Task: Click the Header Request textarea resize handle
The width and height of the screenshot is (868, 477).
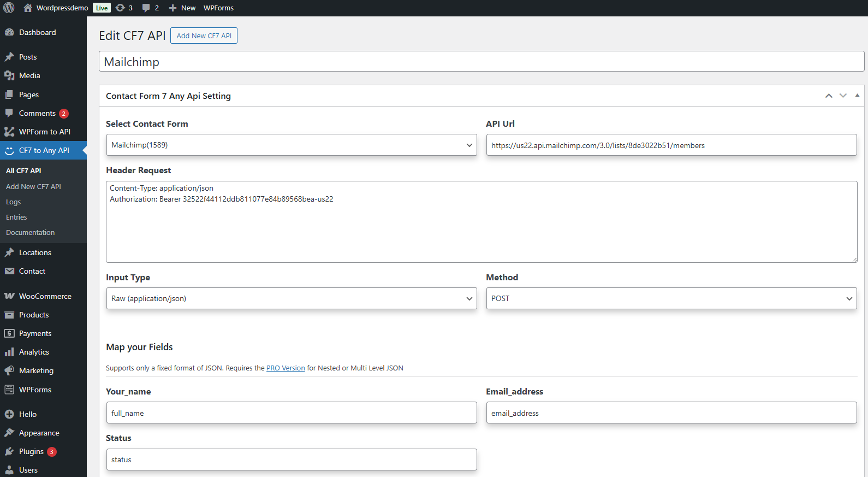Action: 854,260
